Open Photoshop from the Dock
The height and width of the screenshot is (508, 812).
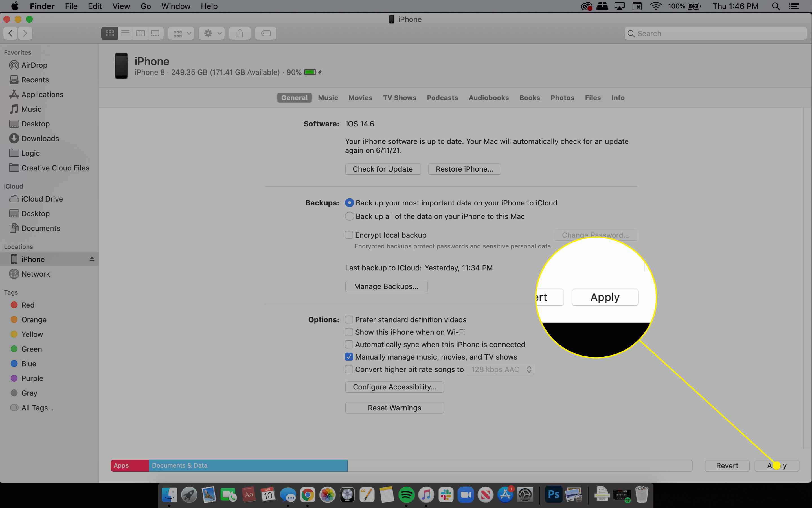point(553,494)
